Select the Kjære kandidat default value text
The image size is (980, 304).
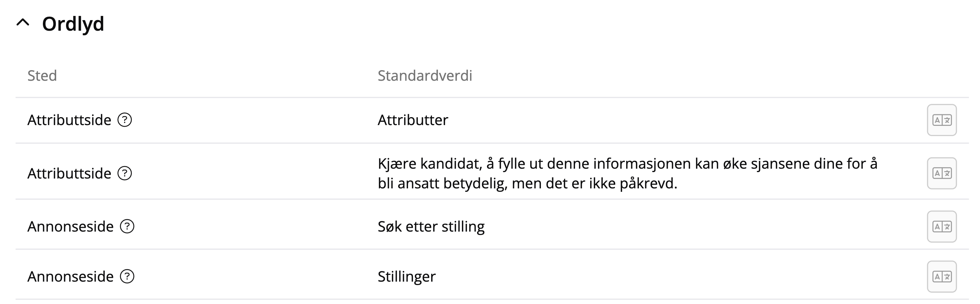(x=627, y=173)
